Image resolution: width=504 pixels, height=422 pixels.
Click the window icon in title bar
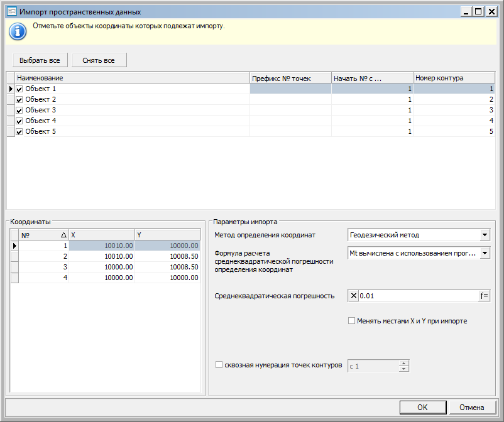pos(11,12)
